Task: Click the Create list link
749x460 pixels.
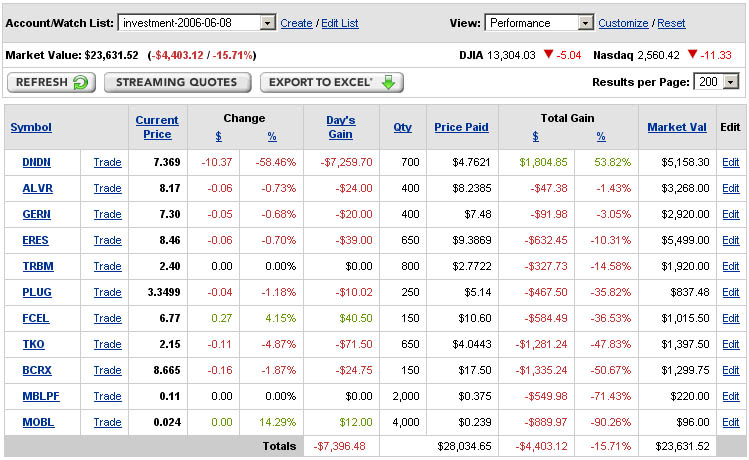Action: [296, 23]
